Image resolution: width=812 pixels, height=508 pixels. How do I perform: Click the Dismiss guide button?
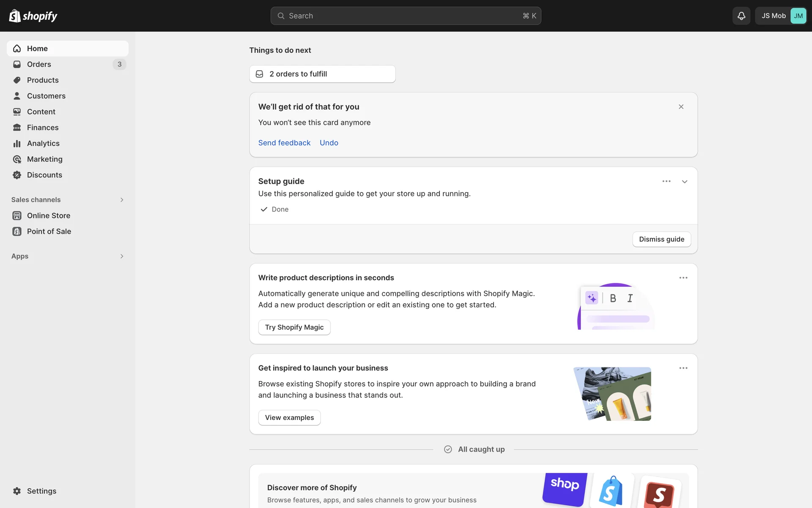coord(661,239)
